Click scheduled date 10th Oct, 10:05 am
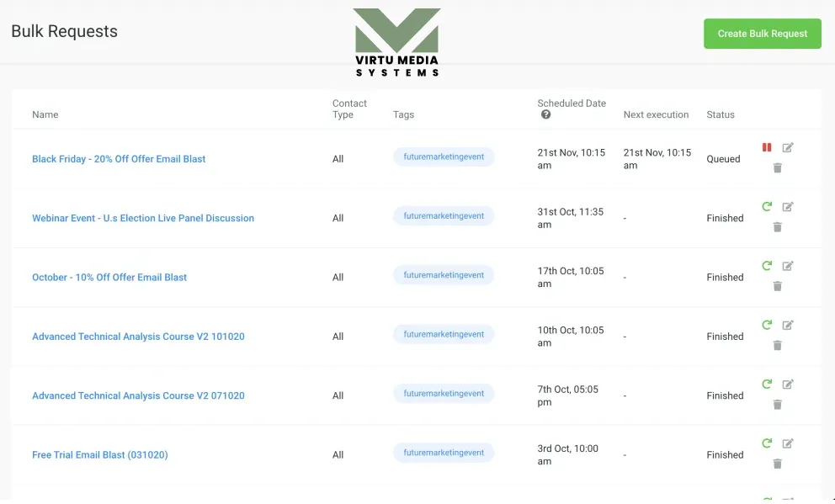Screen dimensions: 835x504 pyautogui.click(x=571, y=337)
